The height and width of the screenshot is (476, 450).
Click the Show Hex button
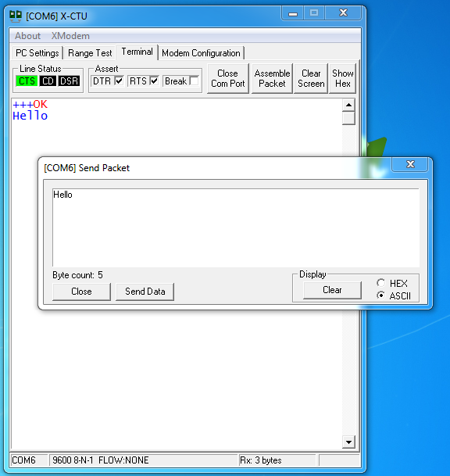[x=343, y=79]
